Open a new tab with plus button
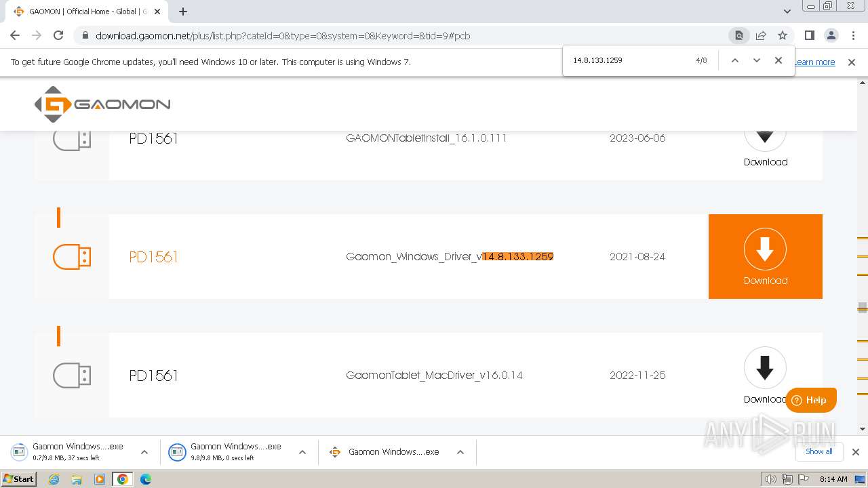 [183, 12]
